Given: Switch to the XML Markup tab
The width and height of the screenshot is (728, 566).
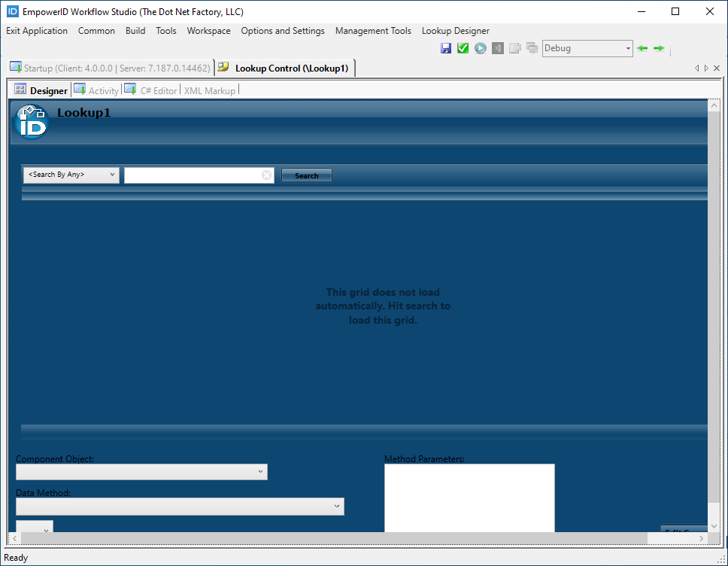Looking at the screenshot, I should click(210, 90).
